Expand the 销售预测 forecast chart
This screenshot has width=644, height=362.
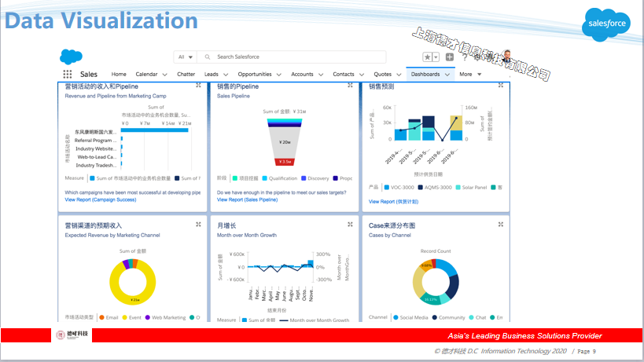click(x=501, y=86)
